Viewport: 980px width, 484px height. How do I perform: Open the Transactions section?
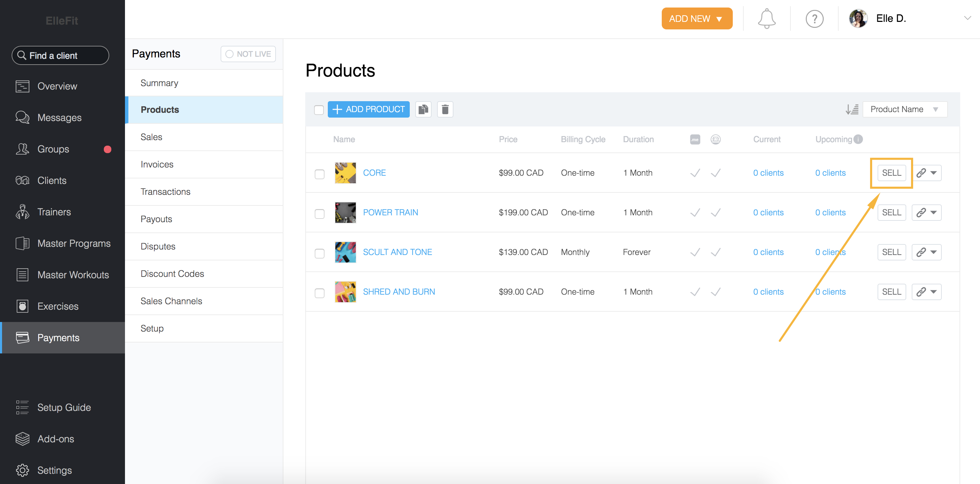(x=204, y=192)
